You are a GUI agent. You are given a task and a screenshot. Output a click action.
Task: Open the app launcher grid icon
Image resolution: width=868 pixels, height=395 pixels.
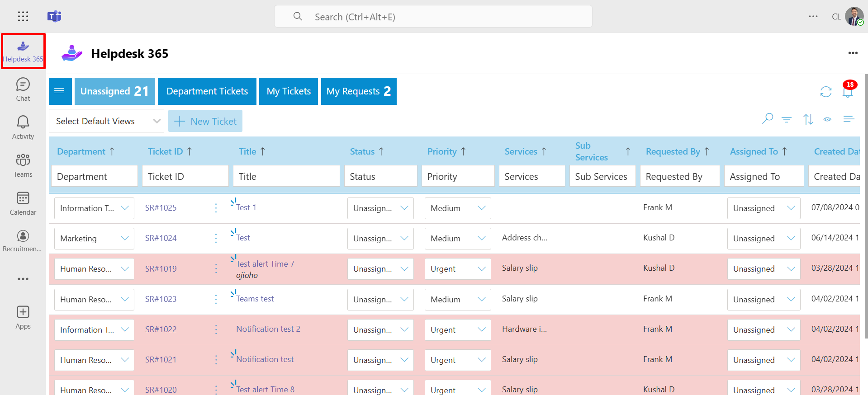pos(23,17)
